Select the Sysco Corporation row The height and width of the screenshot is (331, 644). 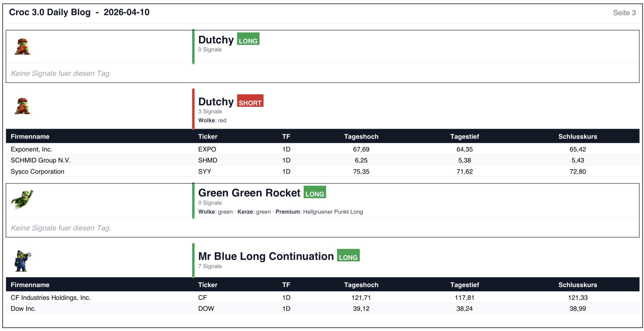coord(37,171)
